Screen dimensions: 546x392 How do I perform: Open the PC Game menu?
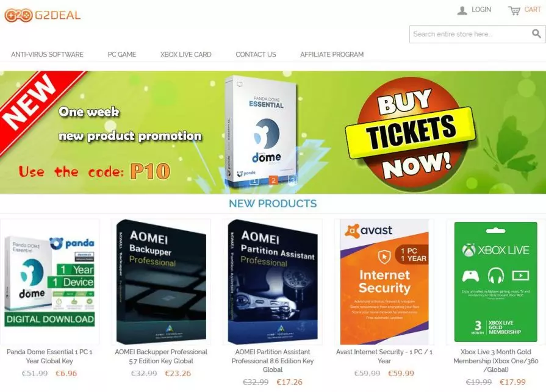(122, 55)
